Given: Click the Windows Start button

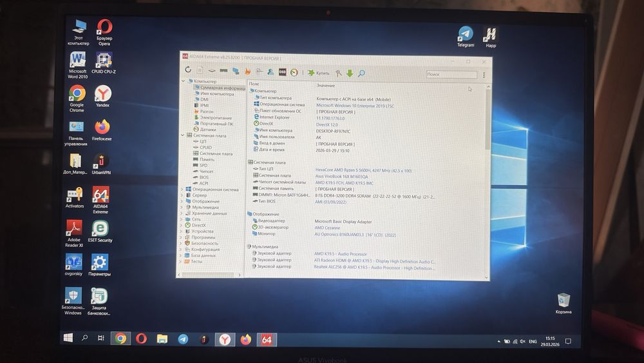Looking at the screenshot, I should point(68,337).
